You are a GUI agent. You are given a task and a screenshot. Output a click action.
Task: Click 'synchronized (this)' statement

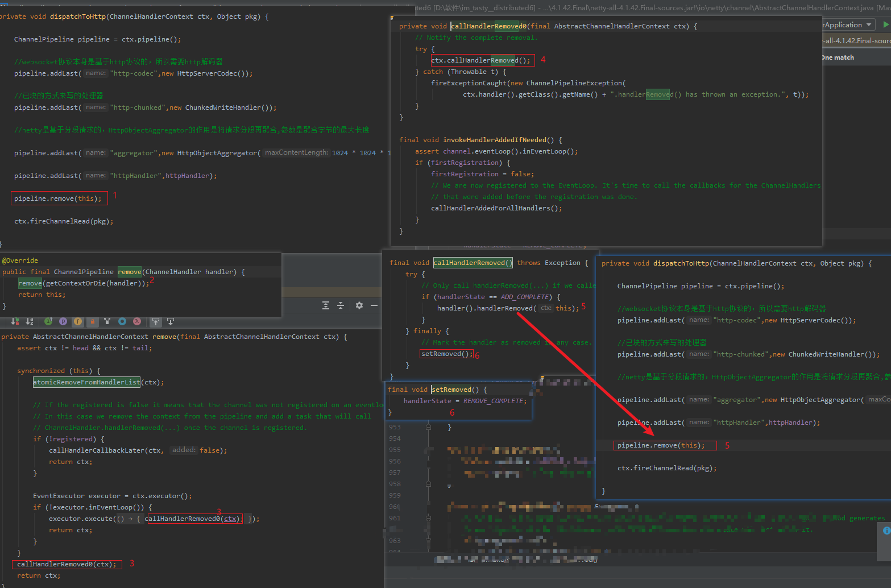click(53, 371)
